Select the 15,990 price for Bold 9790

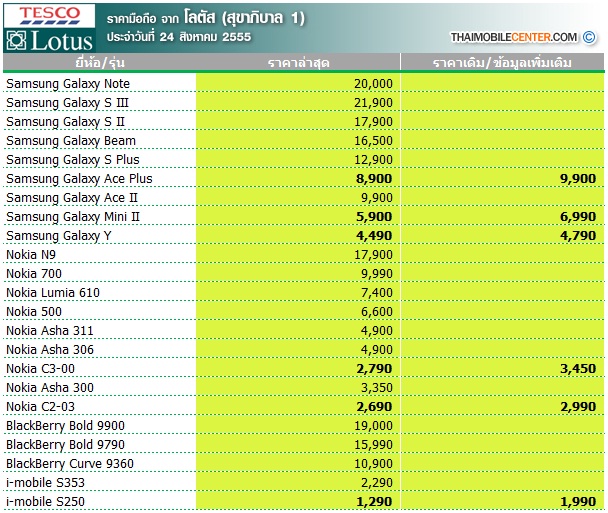click(373, 445)
